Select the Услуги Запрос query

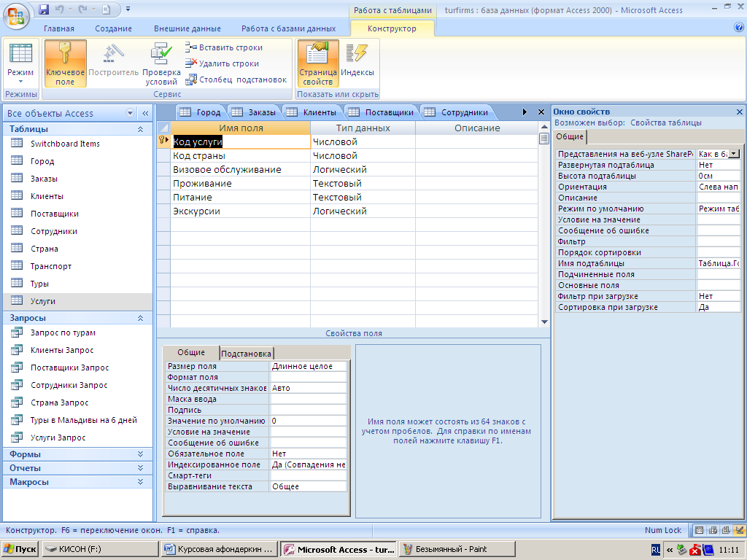click(77, 437)
